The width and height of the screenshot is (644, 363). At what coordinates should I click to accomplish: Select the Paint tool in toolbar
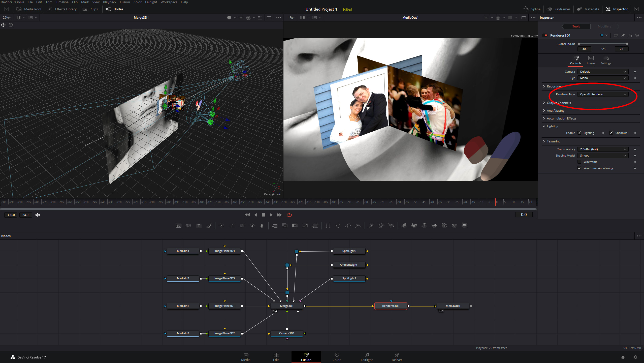tap(209, 226)
